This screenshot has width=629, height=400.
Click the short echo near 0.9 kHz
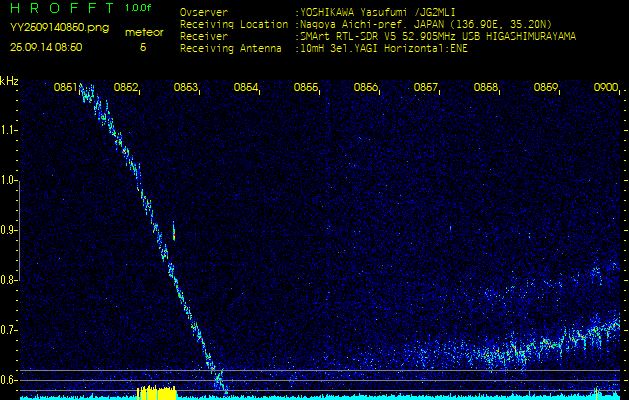pos(174,232)
